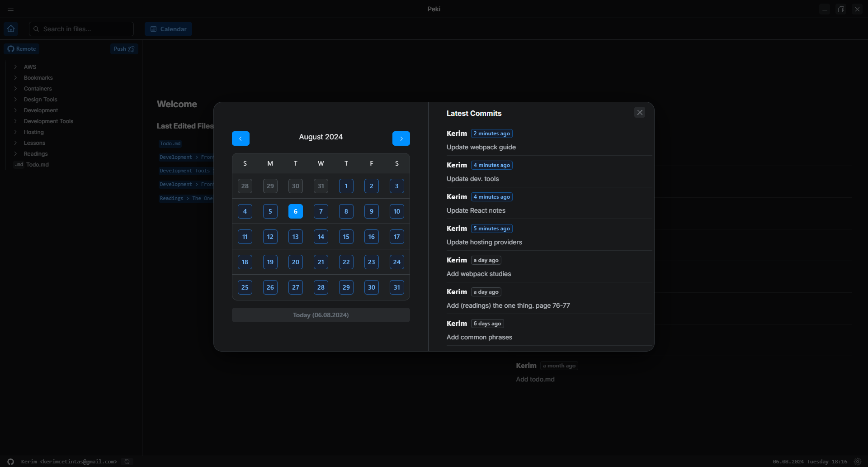Click the 6 days ago badge
Viewport: 868px width, 467px height.
point(487,324)
